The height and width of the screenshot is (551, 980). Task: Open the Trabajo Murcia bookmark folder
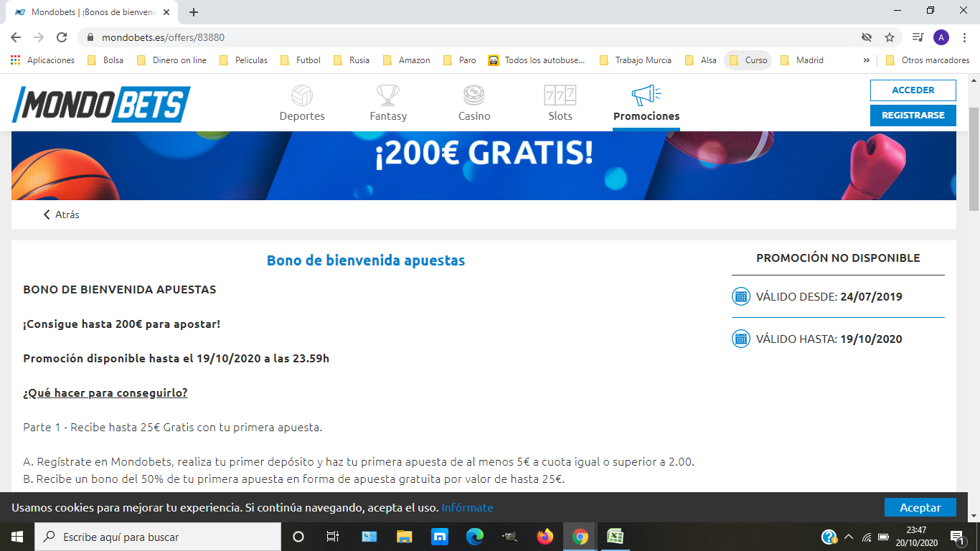pyautogui.click(x=635, y=60)
